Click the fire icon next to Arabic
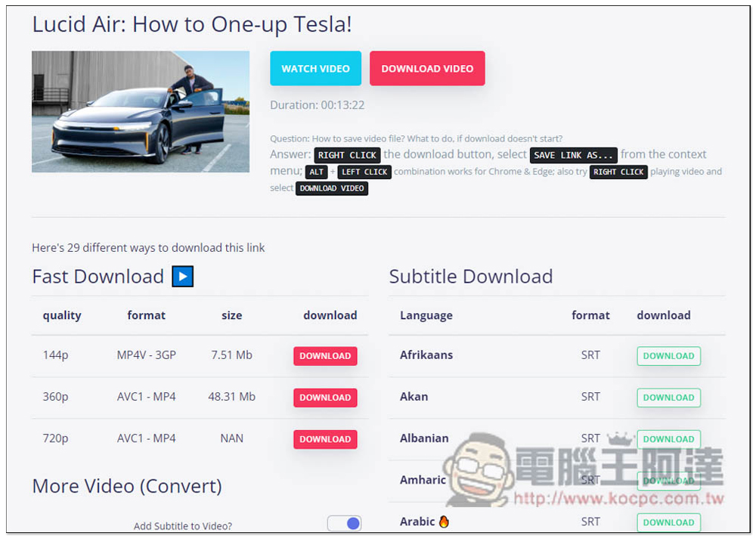Image resolution: width=756 pixels, height=539 pixels. 444,522
